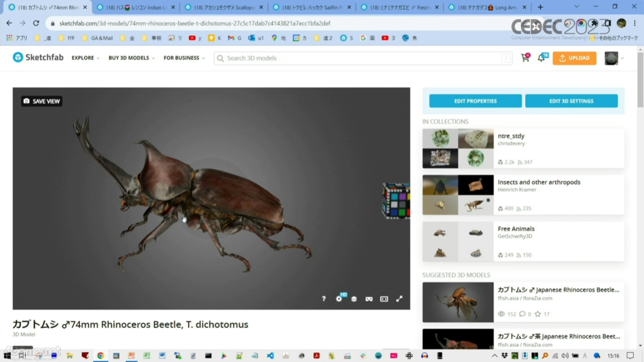The width and height of the screenshot is (644, 362).
Task: Enter VR mode with goggles icon
Action: (x=369, y=299)
